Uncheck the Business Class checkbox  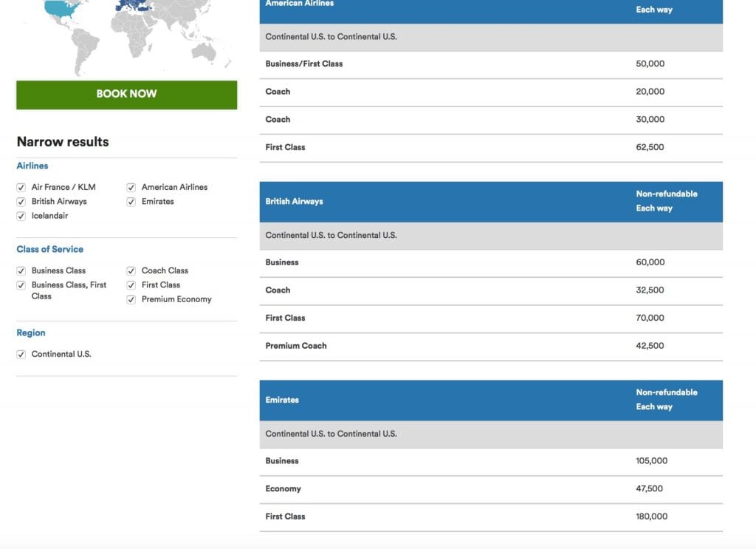(x=21, y=271)
